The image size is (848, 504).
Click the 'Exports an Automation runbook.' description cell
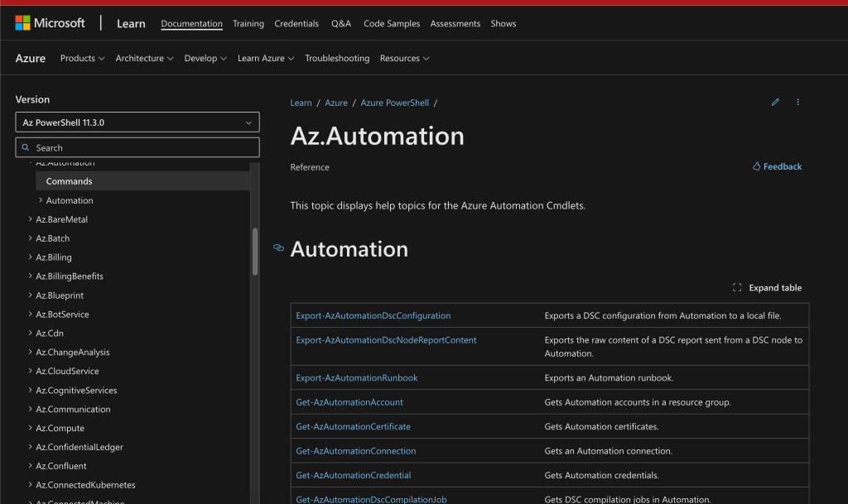(x=674, y=377)
